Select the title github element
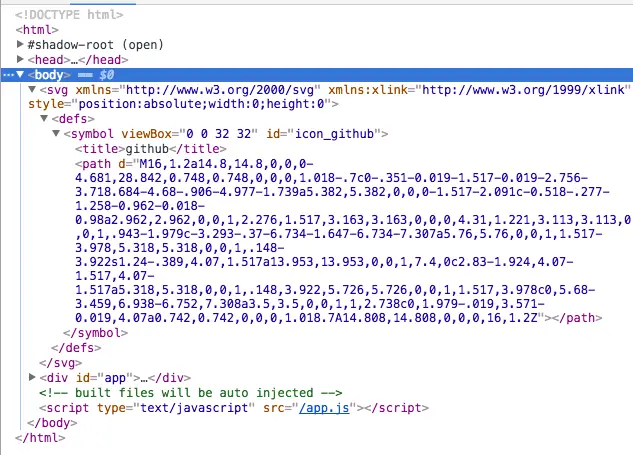The image size is (633, 455). pos(151,149)
